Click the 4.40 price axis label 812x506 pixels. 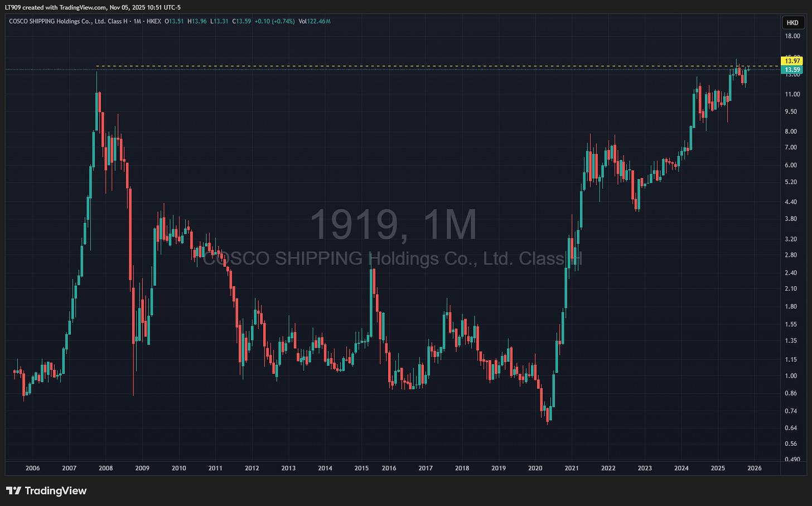(791, 202)
